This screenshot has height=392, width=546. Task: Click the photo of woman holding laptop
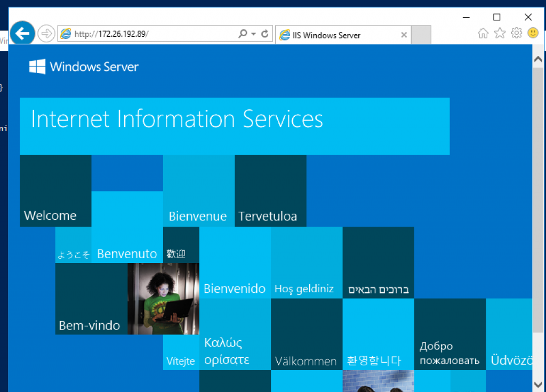point(163,299)
